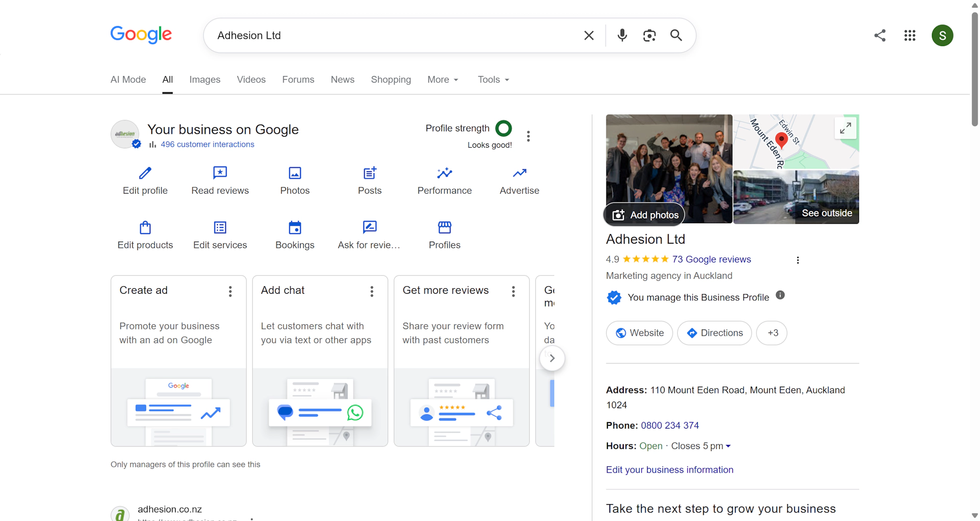Expand the More search filter dropdown
Screen dimensions: 980x521
point(443,80)
